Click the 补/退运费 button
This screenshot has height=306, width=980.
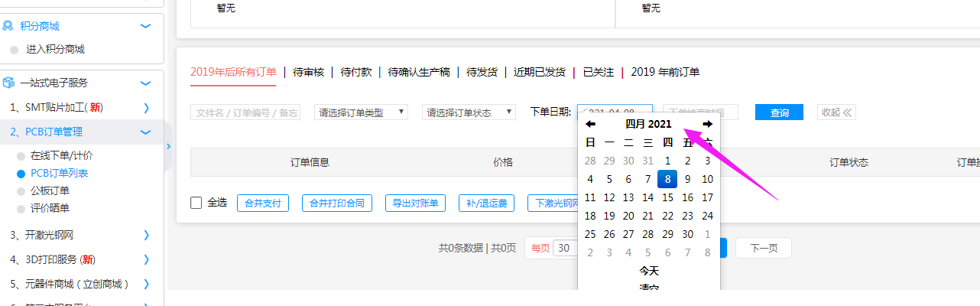coord(486,203)
